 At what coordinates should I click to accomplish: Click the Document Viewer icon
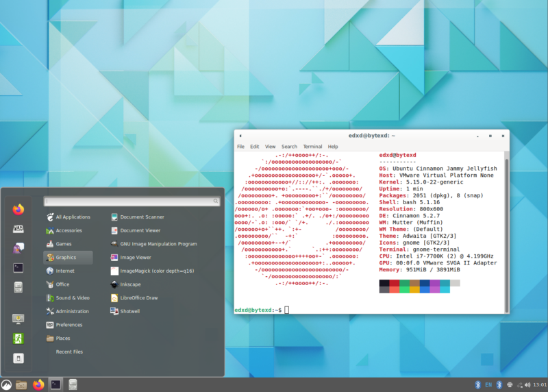pyautogui.click(x=114, y=231)
